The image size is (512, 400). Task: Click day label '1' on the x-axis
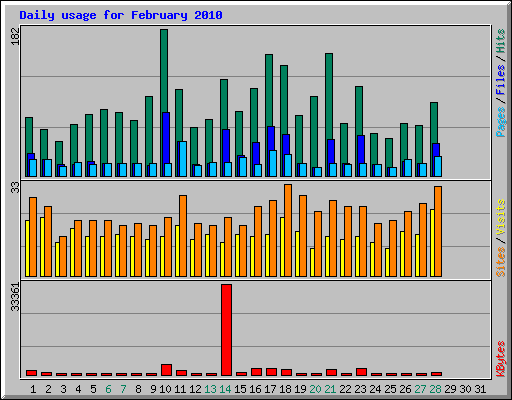(x=33, y=389)
